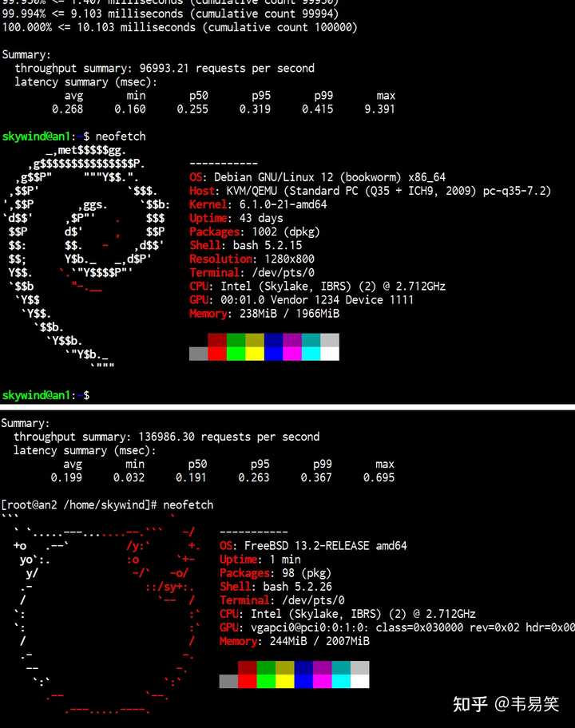
Task: Click the 'Memory: 238MiB / 1966MiB' line
Action: pos(264,314)
